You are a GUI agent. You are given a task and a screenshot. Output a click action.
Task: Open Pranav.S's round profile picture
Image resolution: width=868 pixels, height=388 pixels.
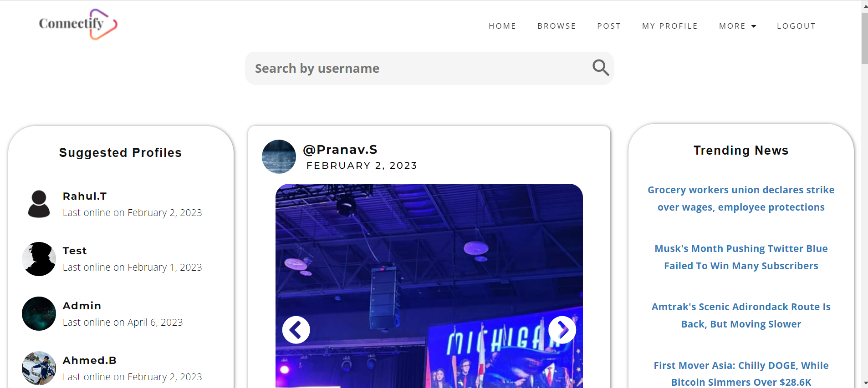tap(279, 156)
